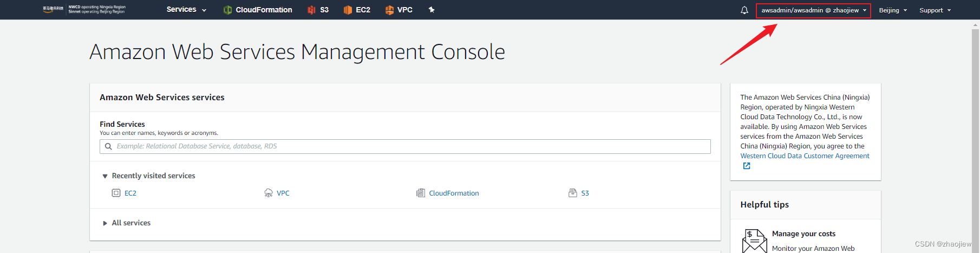Click the Manage your costs envelope icon
The width and height of the screenshot is (980, 253).
click(754, 241)
